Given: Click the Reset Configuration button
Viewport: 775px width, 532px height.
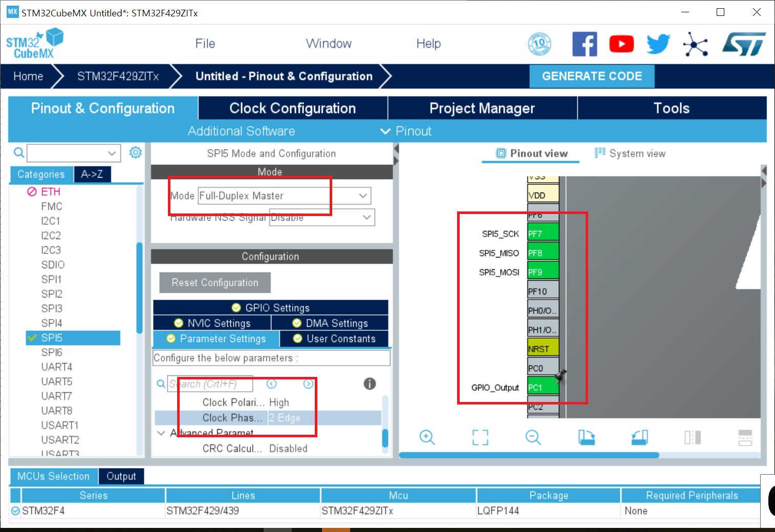Looking at the screenshot, I should click(215, 283).
